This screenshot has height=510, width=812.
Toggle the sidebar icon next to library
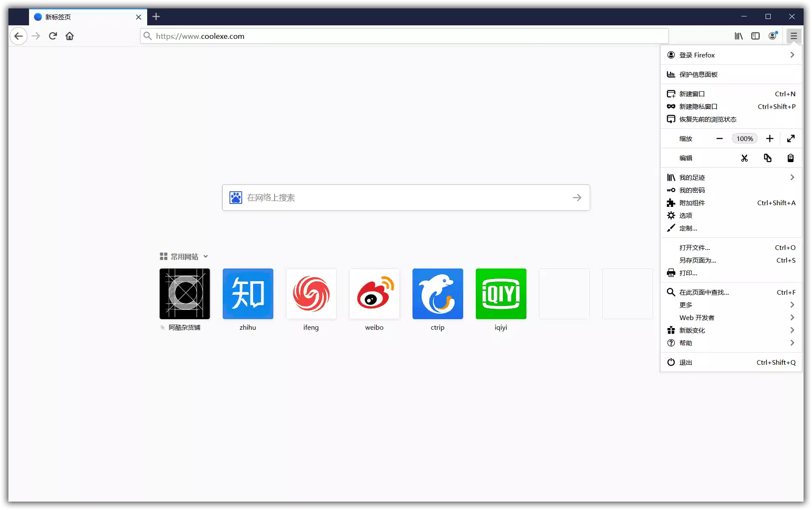(x=755, y=36)
